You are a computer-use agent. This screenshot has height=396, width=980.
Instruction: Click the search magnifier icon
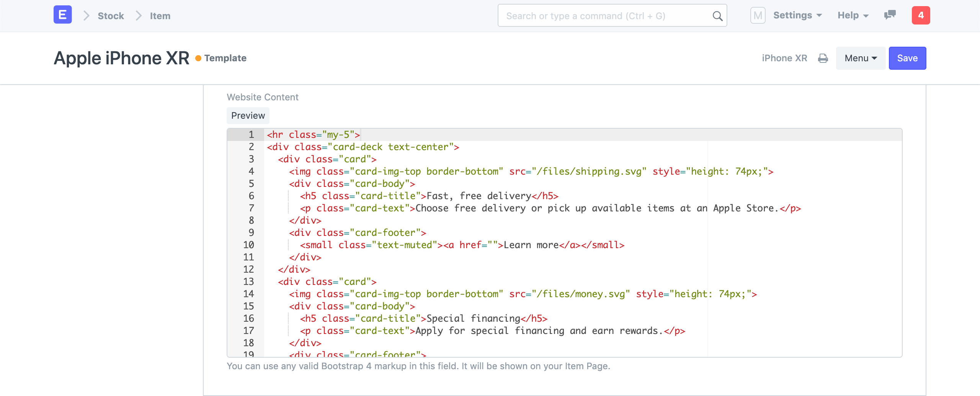tap(717, 16)
